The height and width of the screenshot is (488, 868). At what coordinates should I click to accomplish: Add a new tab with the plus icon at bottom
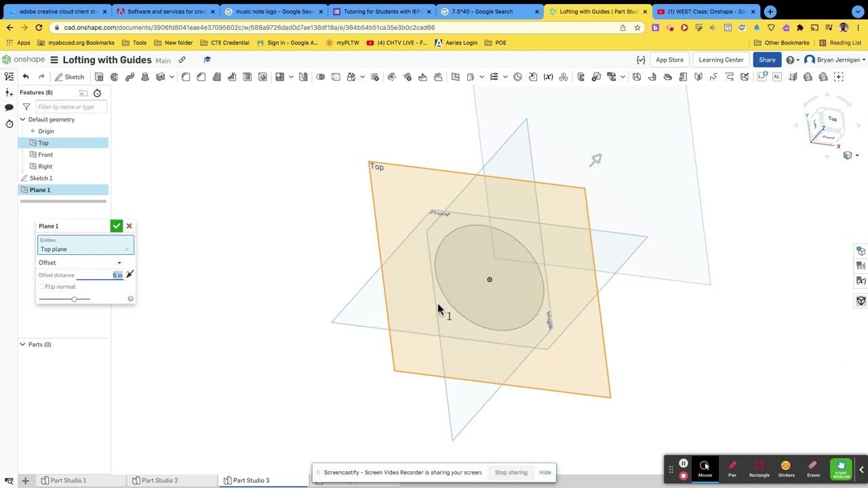click(25, 481)
